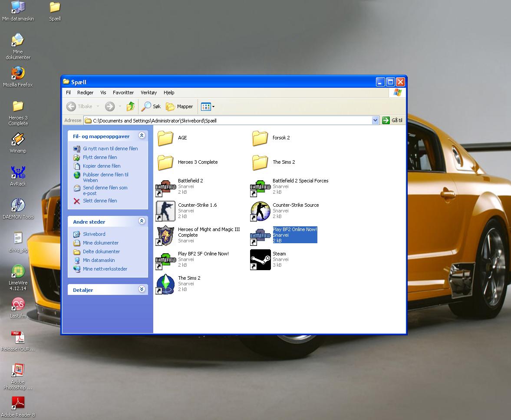Select Heroes of Might and Magic III shortcut
The image size is (511, 420).
tap(165, 235)
